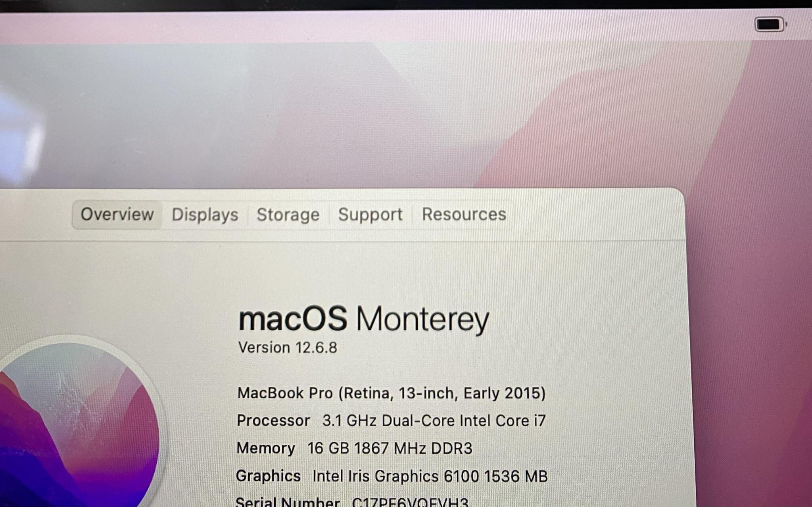The image size is (812, 507).
Task: Select the 3.1 GHz Dual-Core Intel Core i7 value
Action: [434, 420]
